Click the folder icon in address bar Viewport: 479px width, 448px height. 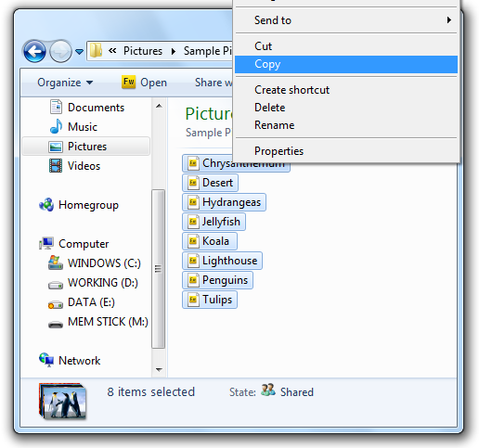(96, 50)
